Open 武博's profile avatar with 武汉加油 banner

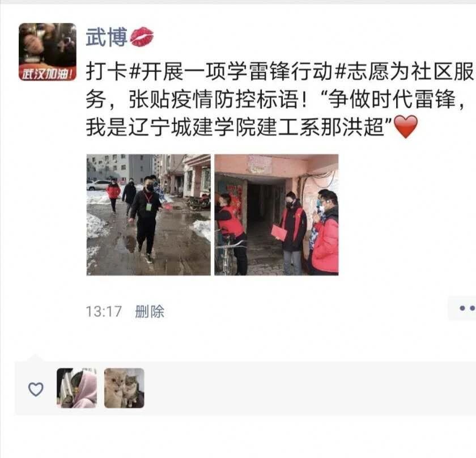coord(48,52)
